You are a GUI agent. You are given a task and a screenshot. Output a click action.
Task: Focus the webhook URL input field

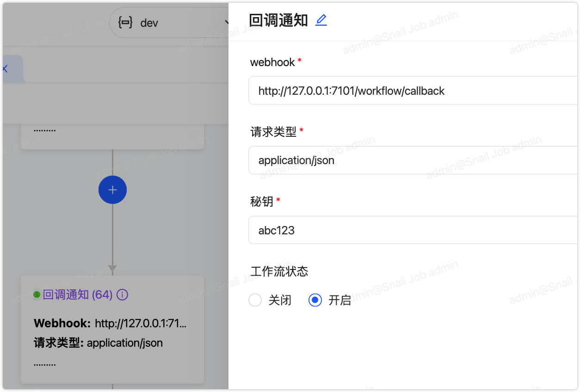pyautogui.click(x=413, y=91)
